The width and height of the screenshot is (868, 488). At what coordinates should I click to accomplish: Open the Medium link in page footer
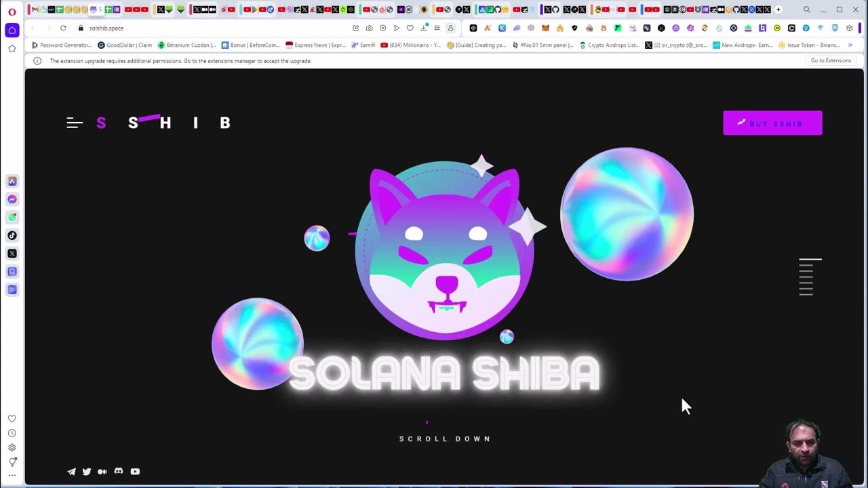click(x=102, y=472)
